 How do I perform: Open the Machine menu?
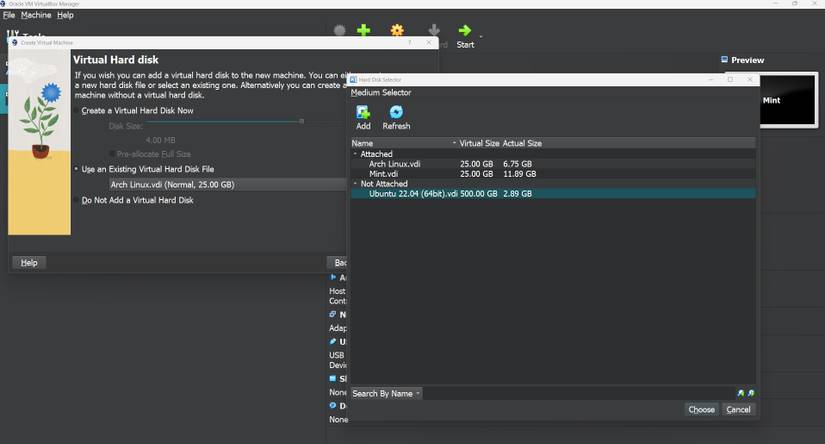click(x=36, y=16)
